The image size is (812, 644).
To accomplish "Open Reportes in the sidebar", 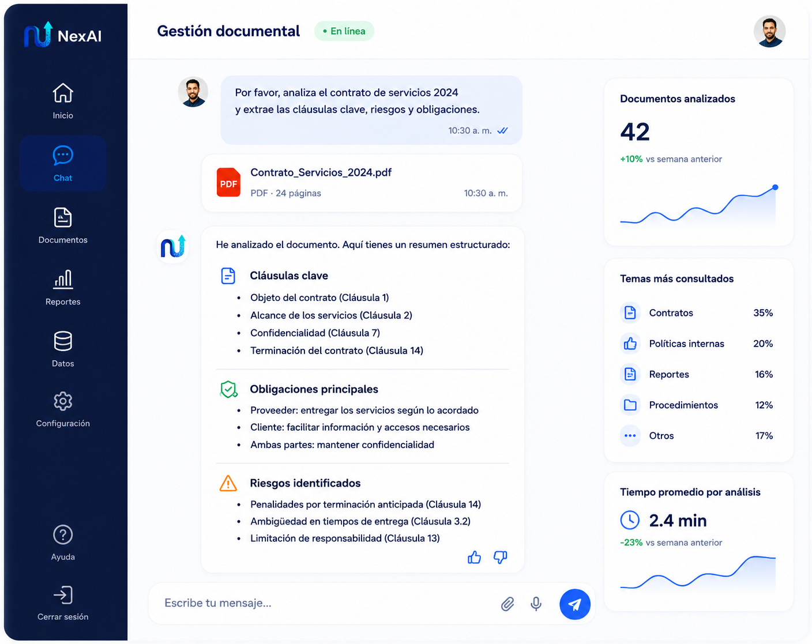I will [x=63, y=287].
